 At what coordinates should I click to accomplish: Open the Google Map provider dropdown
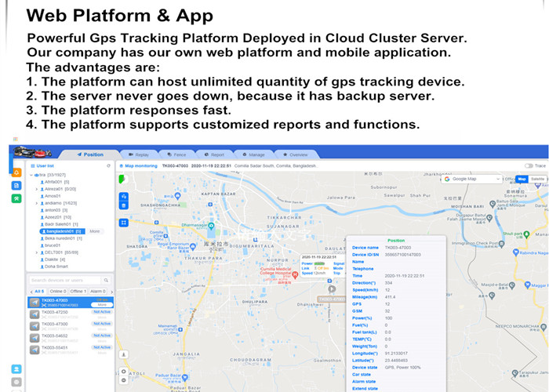471,179
